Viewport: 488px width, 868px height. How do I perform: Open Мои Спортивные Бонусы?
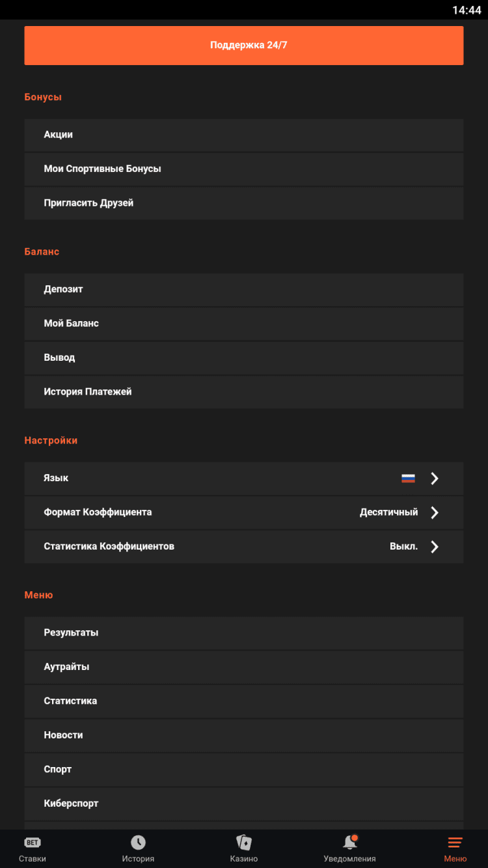102,169
